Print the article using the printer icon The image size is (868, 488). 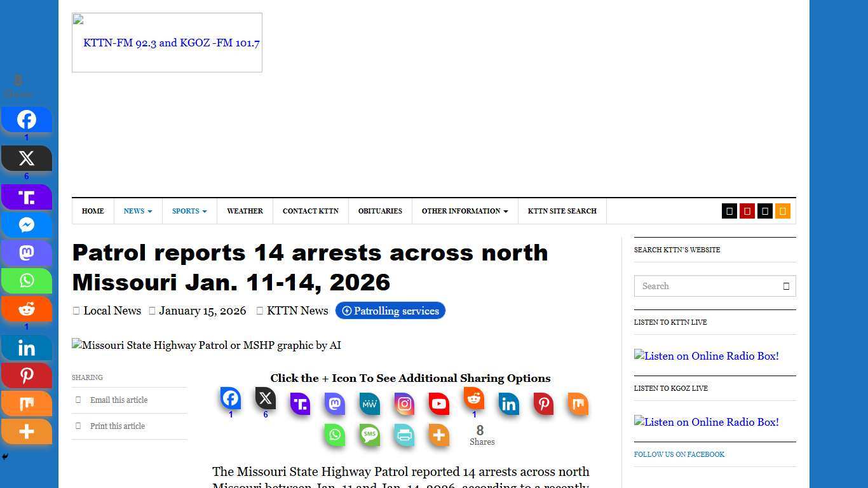click(404, 435)
